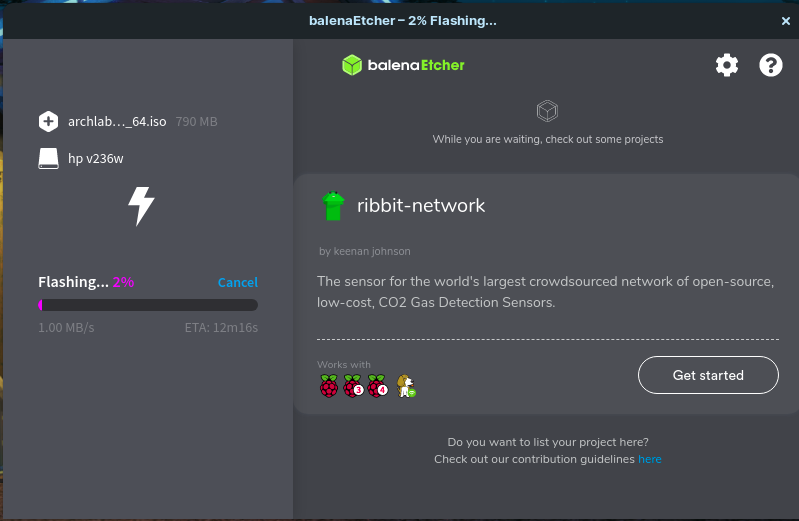Viewport: 799px width, 521px height.
Task: Click the lightning bolt flash icon
Action: click(x=141, y=206)
